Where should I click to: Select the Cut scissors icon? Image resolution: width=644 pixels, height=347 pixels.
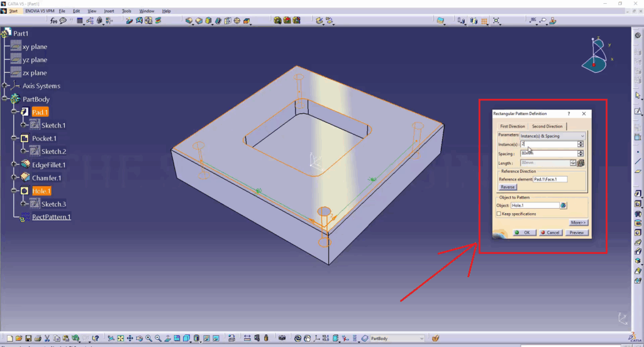[x=48, y=338]
